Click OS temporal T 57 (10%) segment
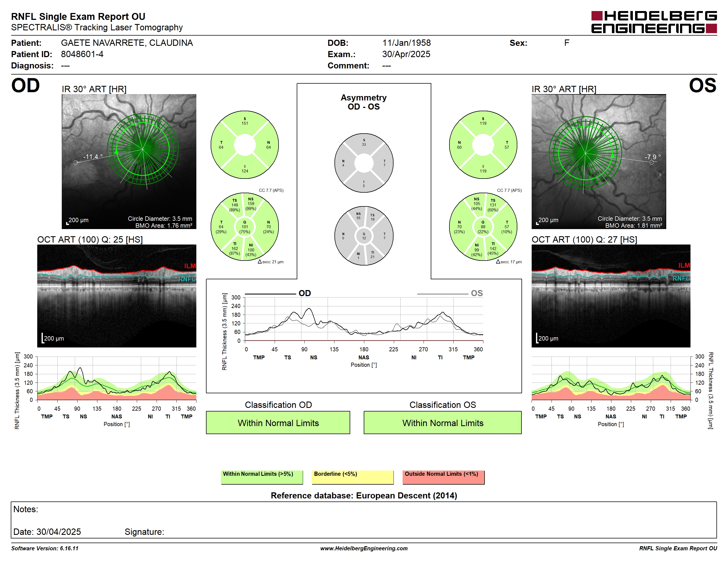728x563 pixels. coord(507,227)
